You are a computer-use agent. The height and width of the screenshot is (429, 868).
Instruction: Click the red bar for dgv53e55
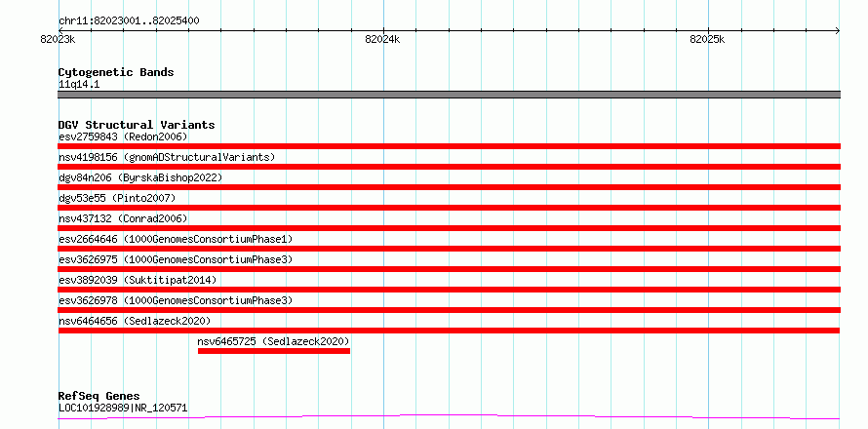(449, 208)
